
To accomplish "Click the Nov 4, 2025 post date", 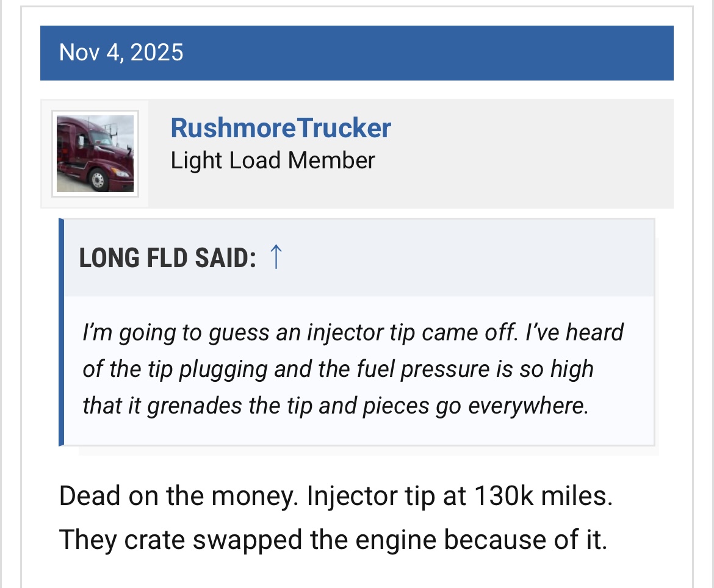I will [121, 52].
